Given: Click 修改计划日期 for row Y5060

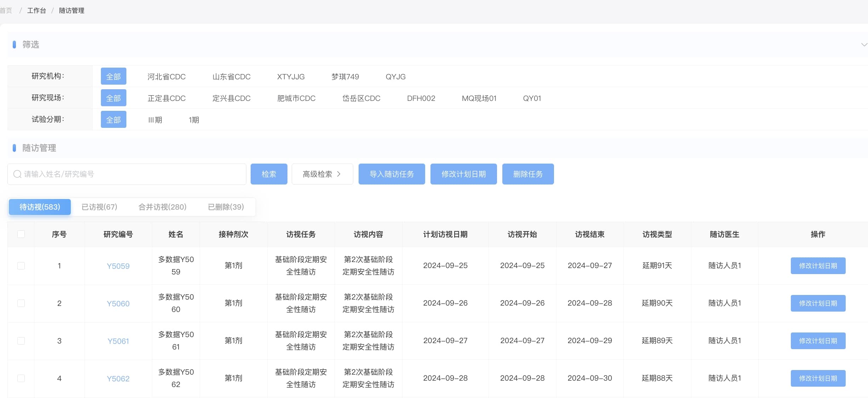Looking at the screenshot, I should [x=818, y=303].
